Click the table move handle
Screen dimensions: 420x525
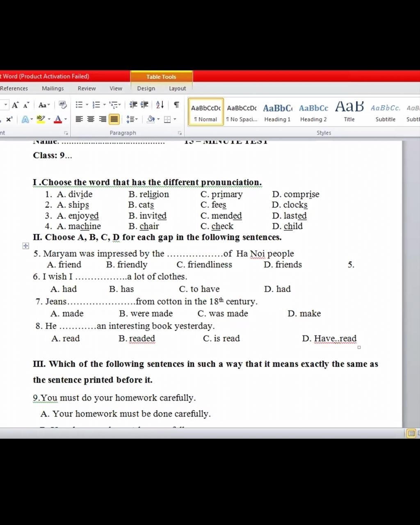(26, 246)
